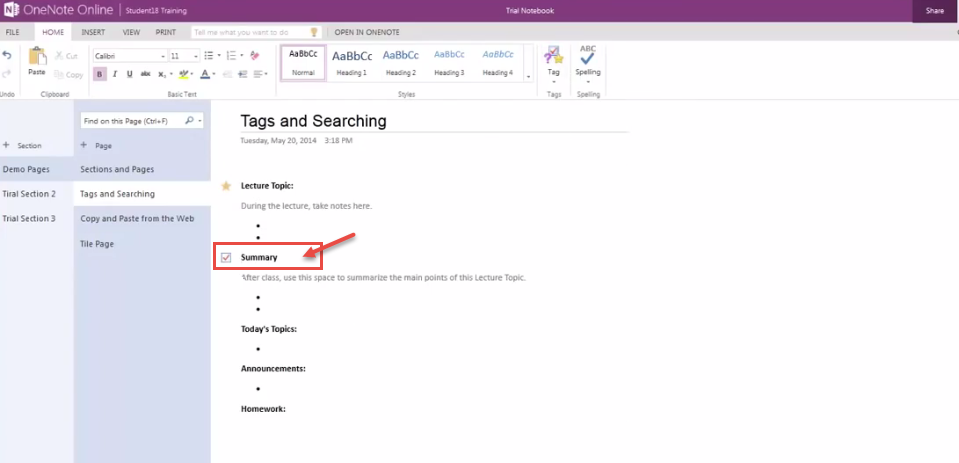The height and width of the screenshot is (463, 959).
Task: Click Cut in the Clipboard group
Action: point(67,56)
